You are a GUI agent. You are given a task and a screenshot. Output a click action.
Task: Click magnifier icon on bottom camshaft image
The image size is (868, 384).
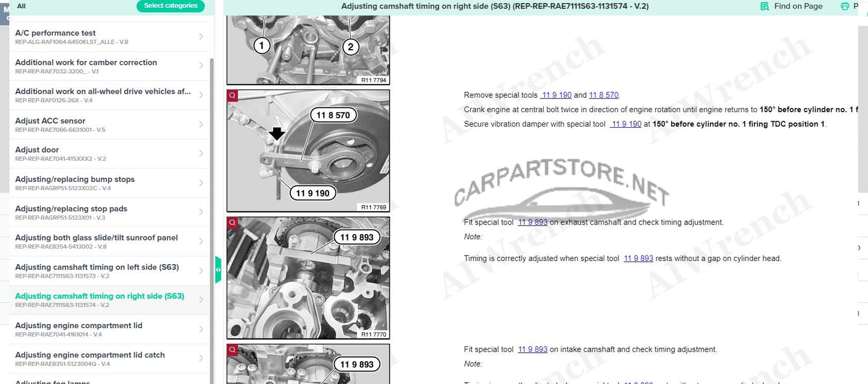click(232, 349)
